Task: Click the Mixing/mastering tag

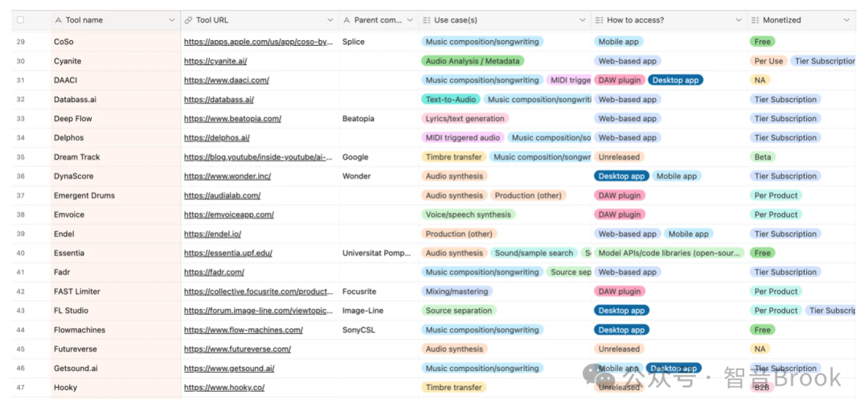Action: [457, 292]
